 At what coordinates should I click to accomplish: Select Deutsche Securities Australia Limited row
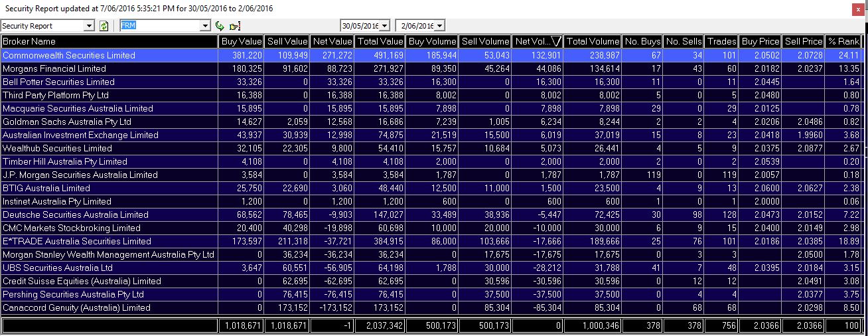432,214
